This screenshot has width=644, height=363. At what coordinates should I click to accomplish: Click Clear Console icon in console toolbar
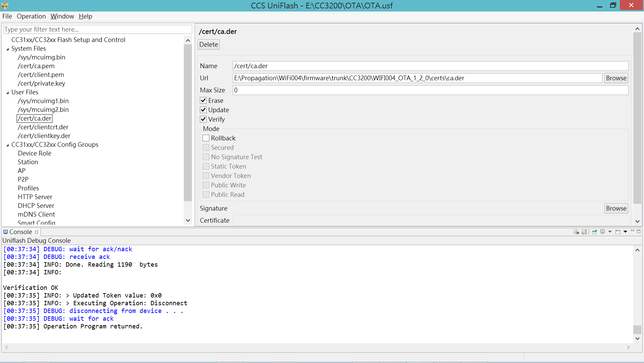pyautogui.click(x=576, y=232)
